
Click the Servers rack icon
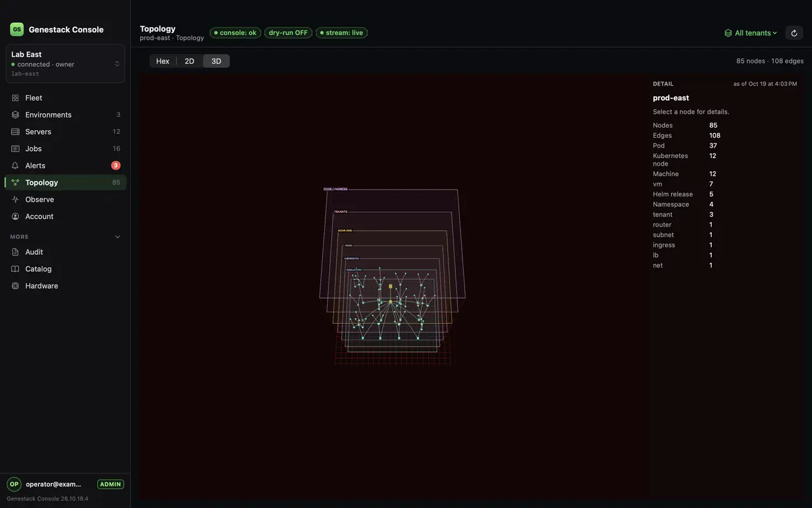pyautogui.click(x=15, y=131)
